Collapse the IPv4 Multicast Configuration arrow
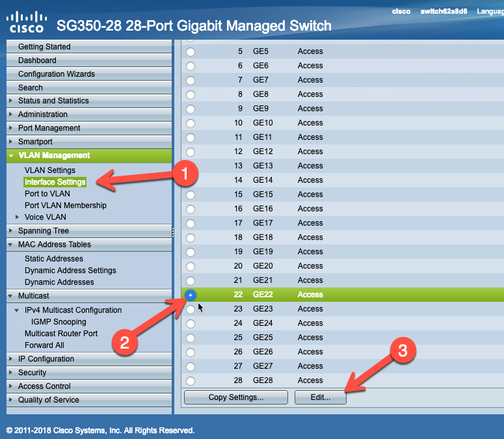The width and height of the screenshot is (504, 439). click(17, 310)
